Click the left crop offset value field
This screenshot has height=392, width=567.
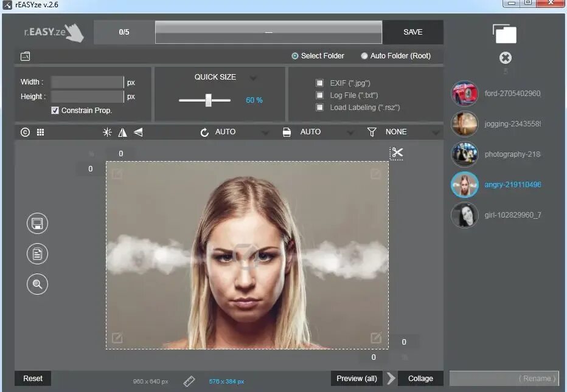(x=91, y=169)
